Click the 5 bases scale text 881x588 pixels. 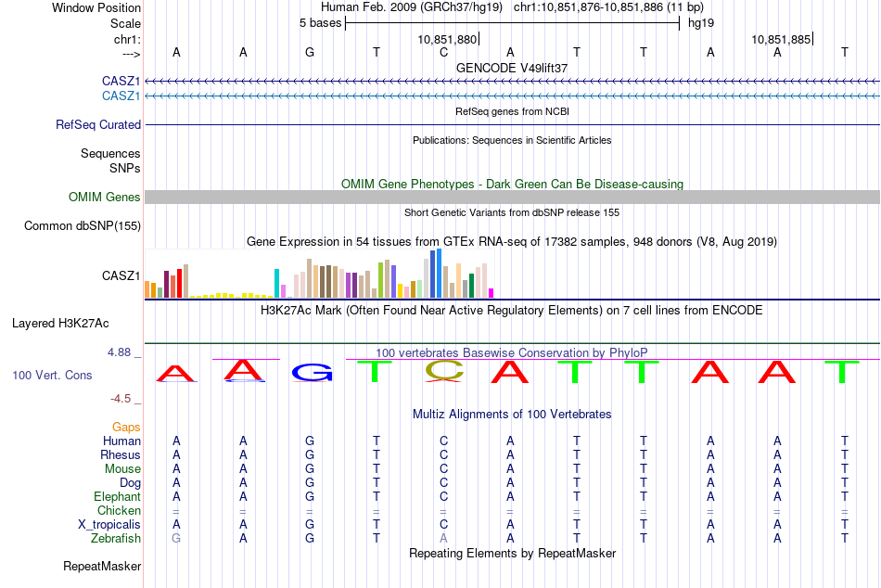tap(320, 23)
